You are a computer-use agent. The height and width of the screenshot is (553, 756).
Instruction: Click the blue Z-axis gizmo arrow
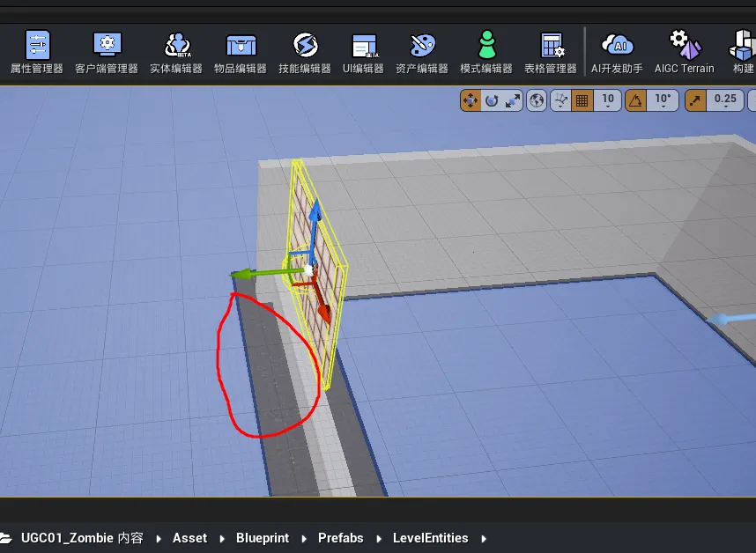click(x=315, y=210)
